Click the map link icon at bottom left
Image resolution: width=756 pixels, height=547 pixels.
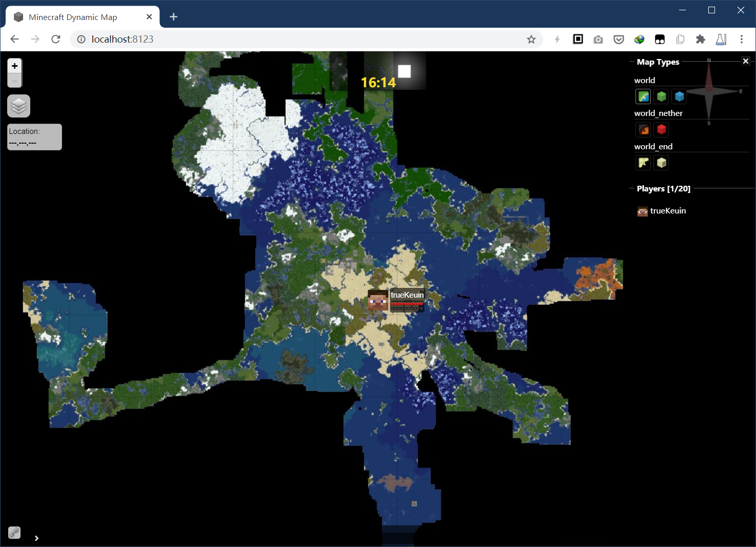(x=14, y=533)
